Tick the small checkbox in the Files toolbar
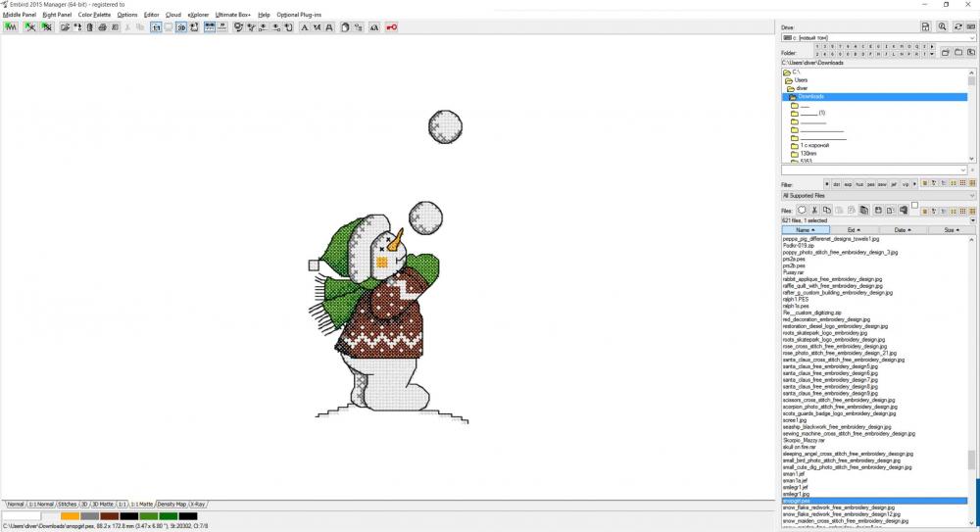The image size is (980, 532). pos(914,205)
